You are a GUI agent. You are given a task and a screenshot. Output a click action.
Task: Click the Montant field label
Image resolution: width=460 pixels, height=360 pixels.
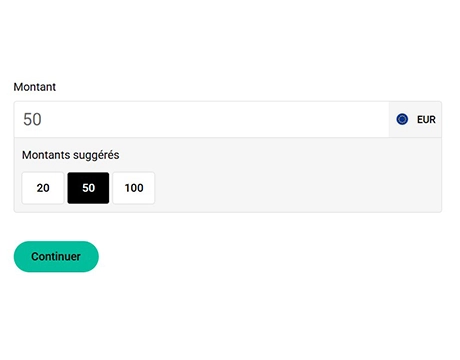click(x=35, y=87)
